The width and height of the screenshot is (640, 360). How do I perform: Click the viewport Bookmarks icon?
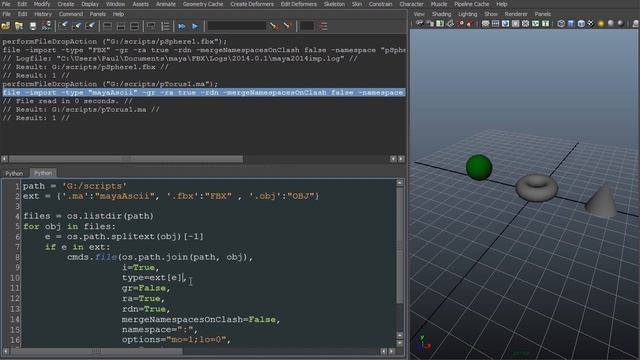[x=440, y=24]
